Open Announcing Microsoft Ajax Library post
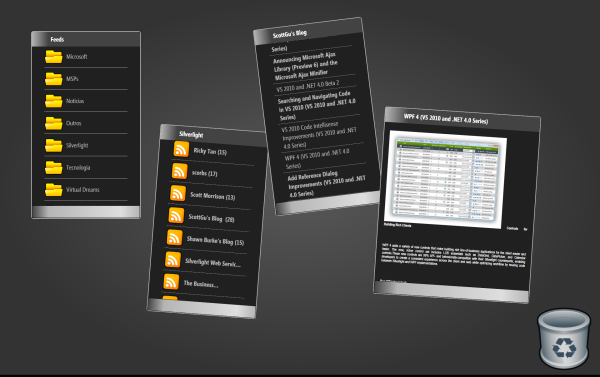 [x=305, y=67]
